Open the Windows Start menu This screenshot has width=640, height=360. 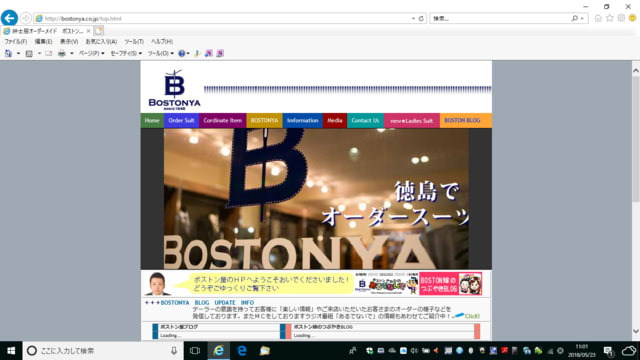tap(11, 351)
